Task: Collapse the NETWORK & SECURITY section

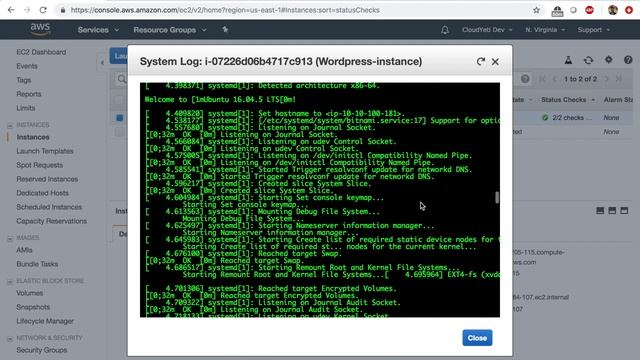Action: (10, 338)
